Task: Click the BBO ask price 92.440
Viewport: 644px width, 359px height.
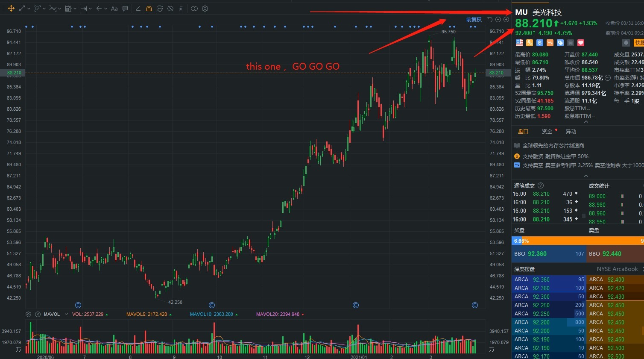Action: coord(612,254)
